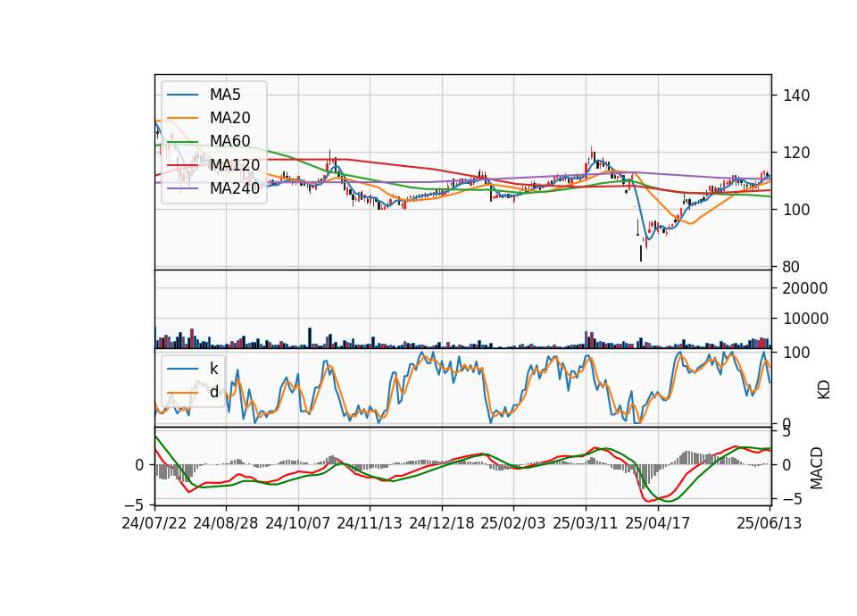Click the 20000 volume axis value
857x616 pixels.
(x=805, y=288)
